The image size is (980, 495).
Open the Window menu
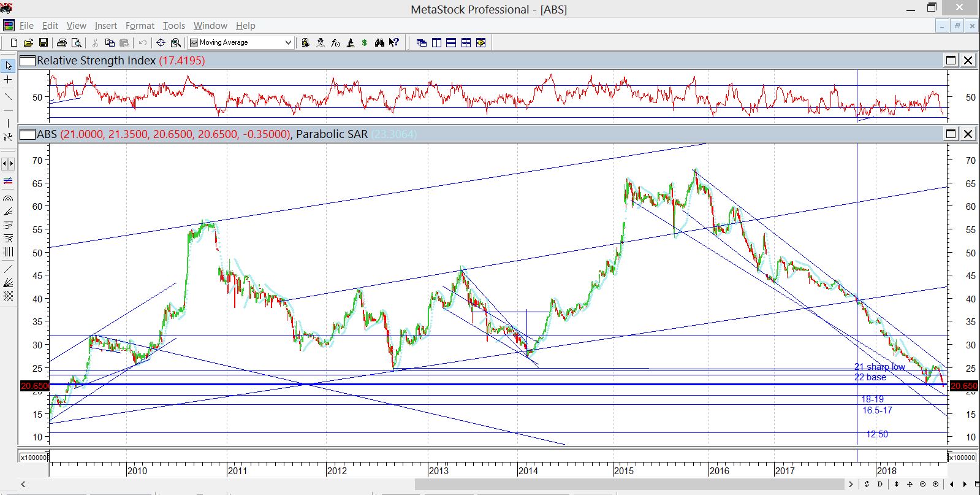click(x=210, y=26)
